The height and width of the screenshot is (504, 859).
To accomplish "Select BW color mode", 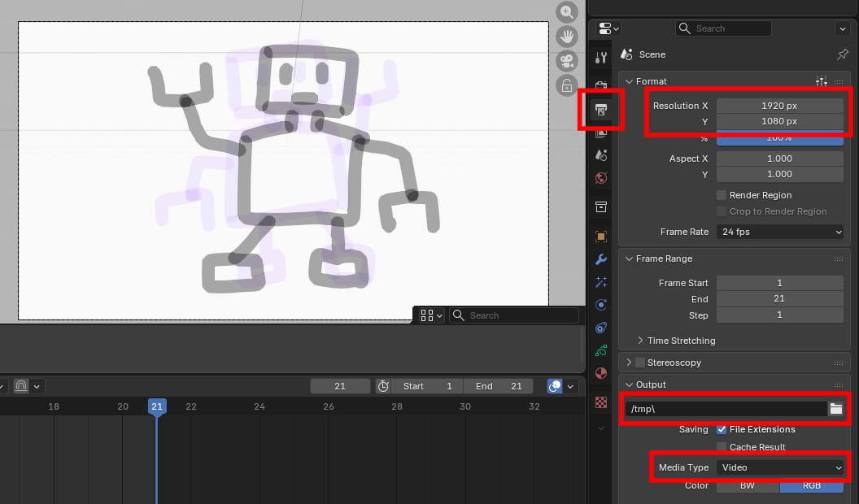I will [x=747, y=485].
